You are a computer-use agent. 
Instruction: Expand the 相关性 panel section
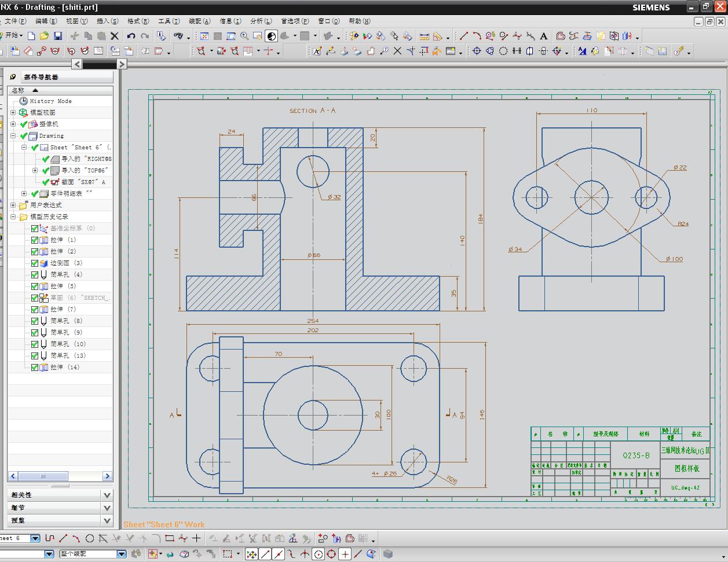(107, 495)
